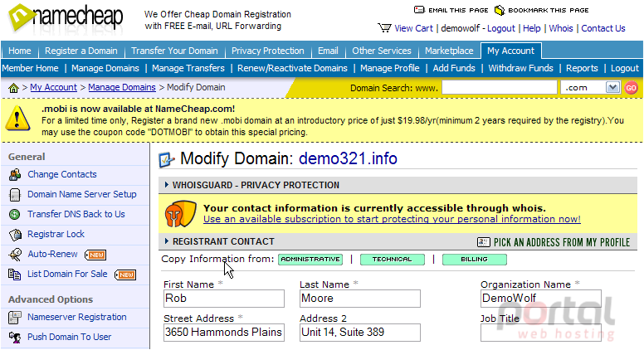Open the Register a Domain tab
This screenshot has height=350, width=644.
pyautogui.click(x=80, y=51)
